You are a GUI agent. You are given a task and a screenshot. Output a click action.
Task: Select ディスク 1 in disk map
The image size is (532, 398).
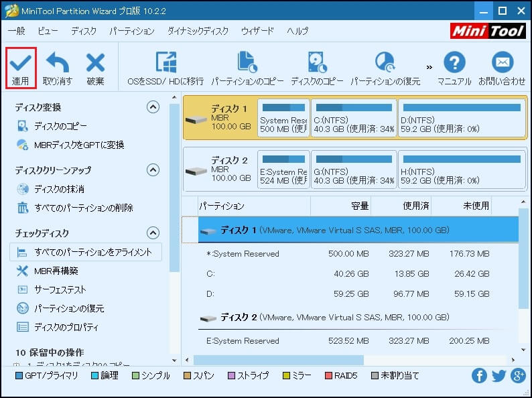click(x=220, y=118)
